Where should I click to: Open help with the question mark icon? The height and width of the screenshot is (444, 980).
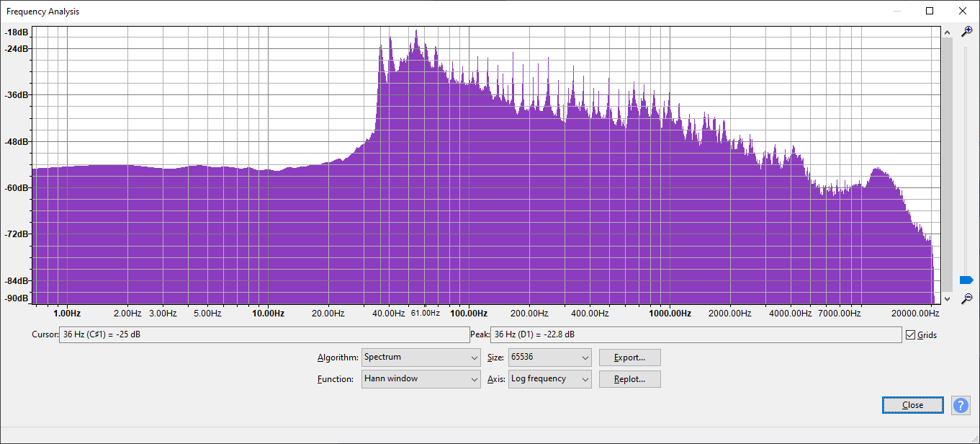pos(961,405)
